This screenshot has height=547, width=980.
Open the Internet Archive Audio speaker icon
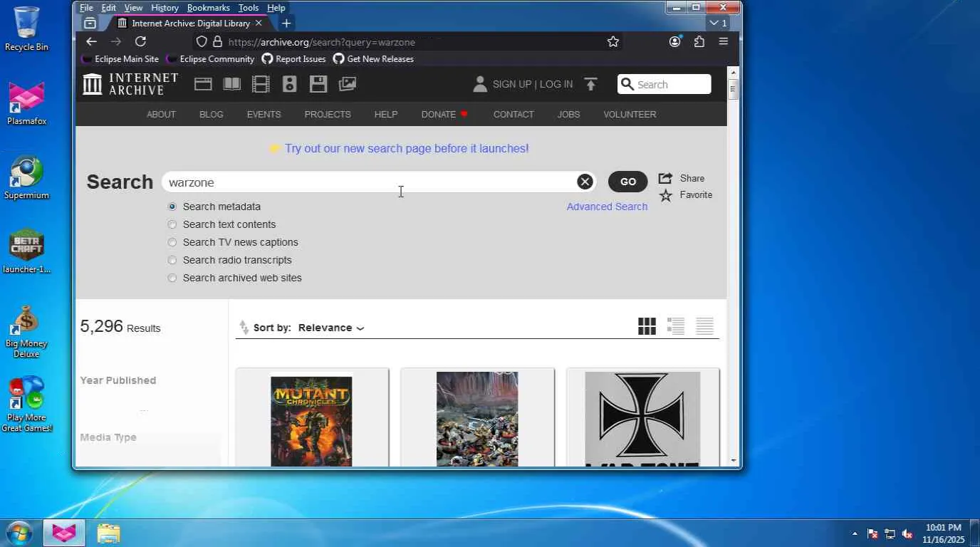pos(289,84)
